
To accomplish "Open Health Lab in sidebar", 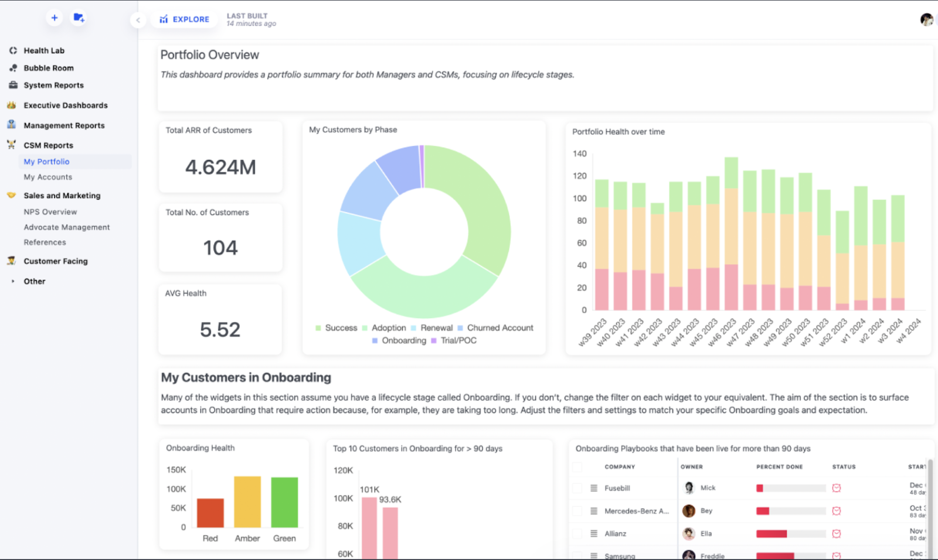I will (44, 51).
